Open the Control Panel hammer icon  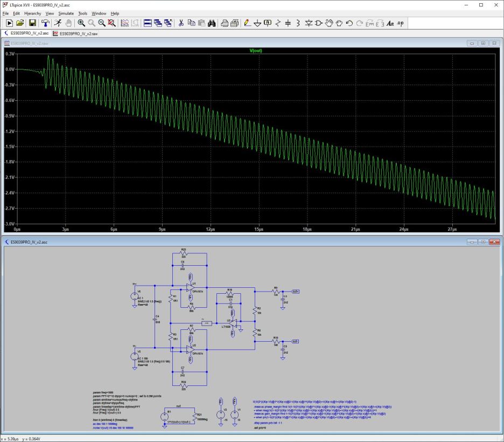(45, 23)
